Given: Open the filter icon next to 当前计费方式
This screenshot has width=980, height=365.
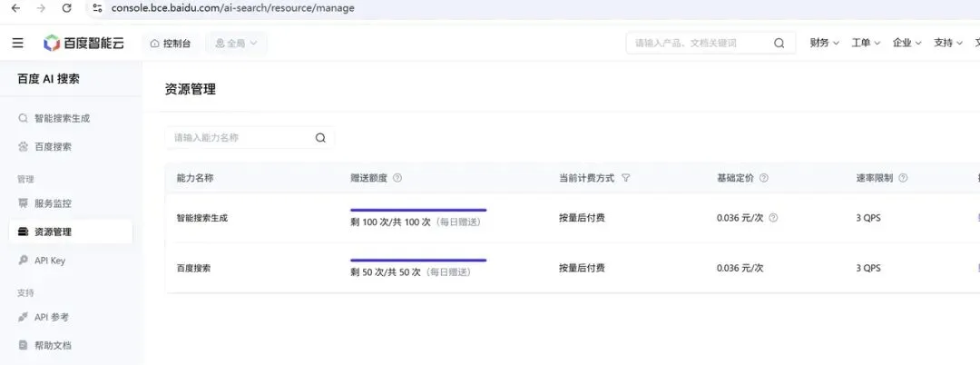Looking at the screenshot, I should coord(625,178).
